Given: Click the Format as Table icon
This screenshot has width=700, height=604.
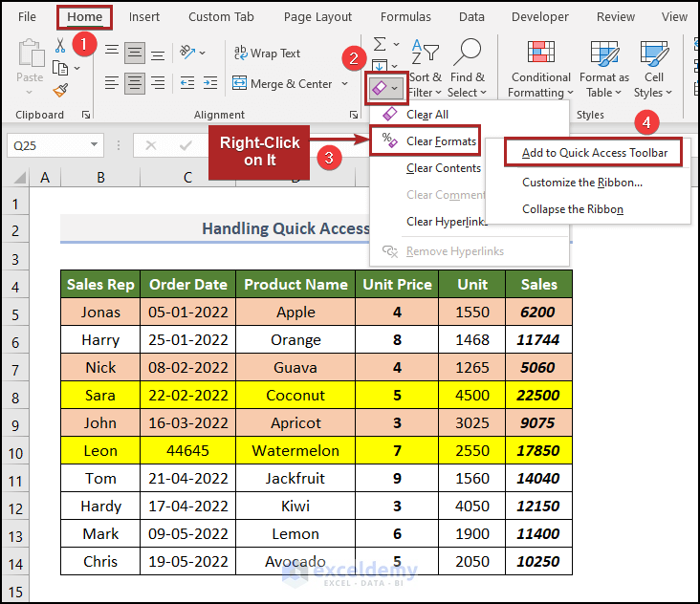Looking at the screenshot, I should [x=603, y=53].
